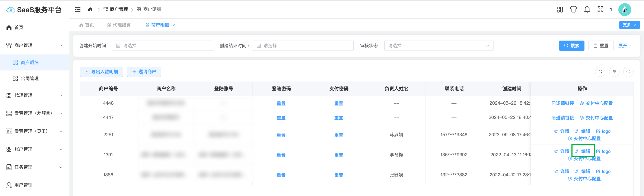
Task: Open the table column settings icon
Action: pyautogui.click(x=614, y=72)
